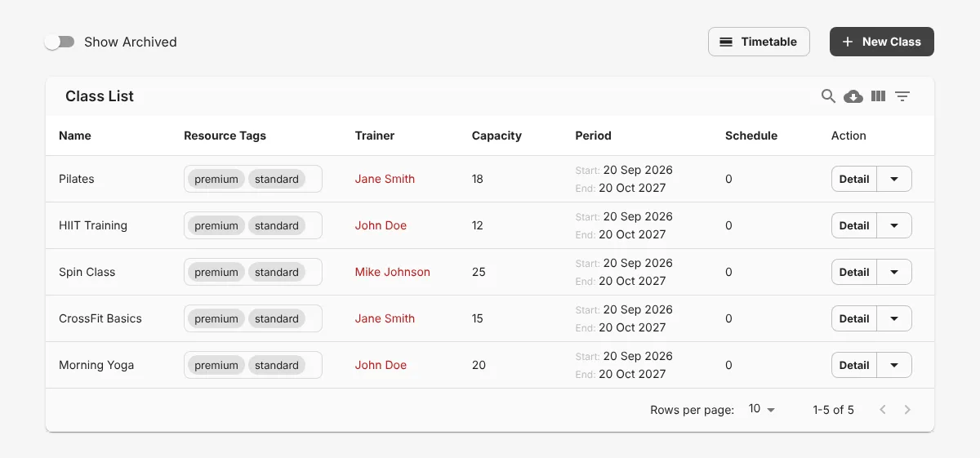Click capacity value 15
980x458 pixels.
(478, 318)
